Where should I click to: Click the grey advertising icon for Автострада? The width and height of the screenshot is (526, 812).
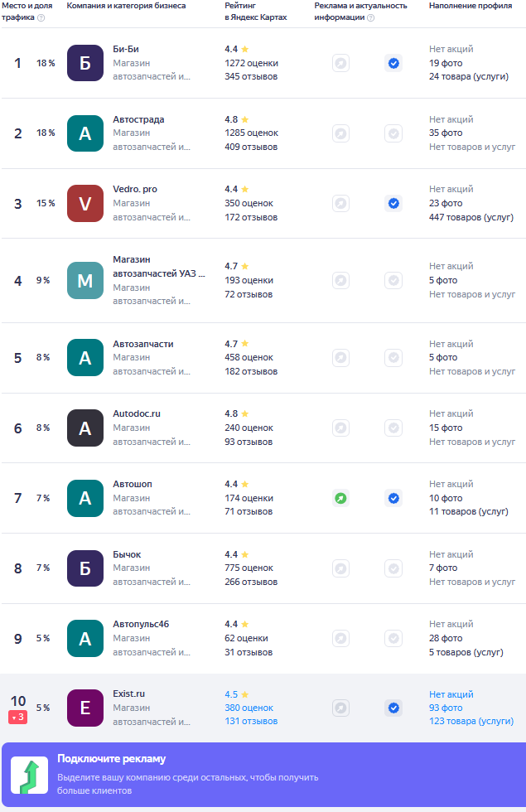340,133
